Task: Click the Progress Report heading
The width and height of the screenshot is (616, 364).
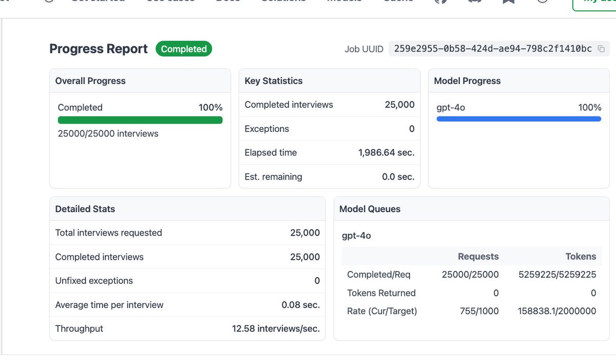Action: (99, 49)
